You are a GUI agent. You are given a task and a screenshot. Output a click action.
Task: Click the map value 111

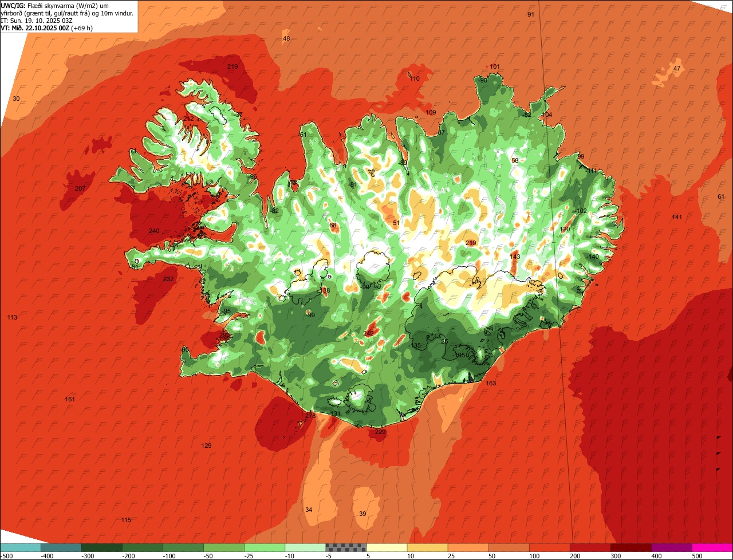click(592, 171)
